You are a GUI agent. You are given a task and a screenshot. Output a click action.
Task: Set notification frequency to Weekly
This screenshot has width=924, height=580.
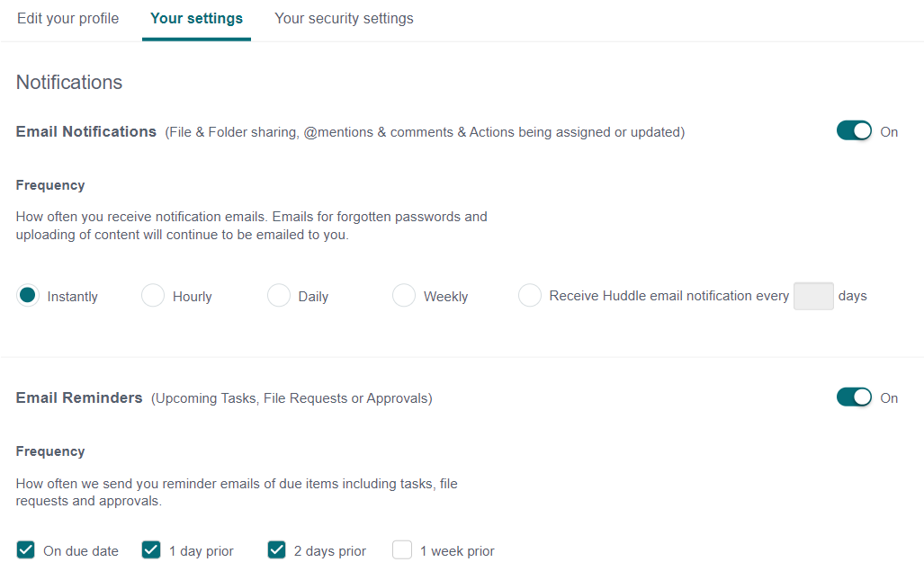(404, 295)
